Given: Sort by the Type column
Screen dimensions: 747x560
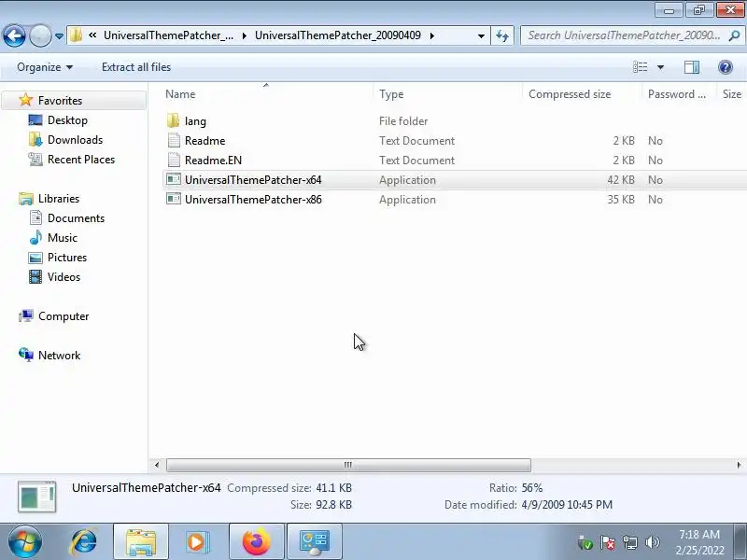Looking at the screenshot, I should pos(391,94).
